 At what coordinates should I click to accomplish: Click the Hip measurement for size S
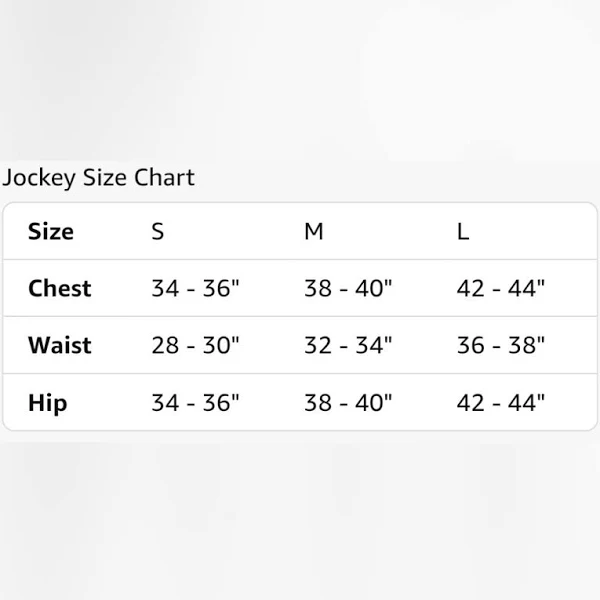click(196, 403)
